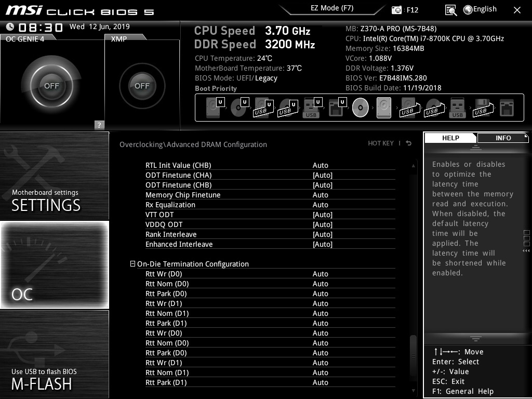The height and width of the screenshot is (399, 532).
Task: Select the UEFI USB hard disk boot icon
Action: tap(263, 108)
